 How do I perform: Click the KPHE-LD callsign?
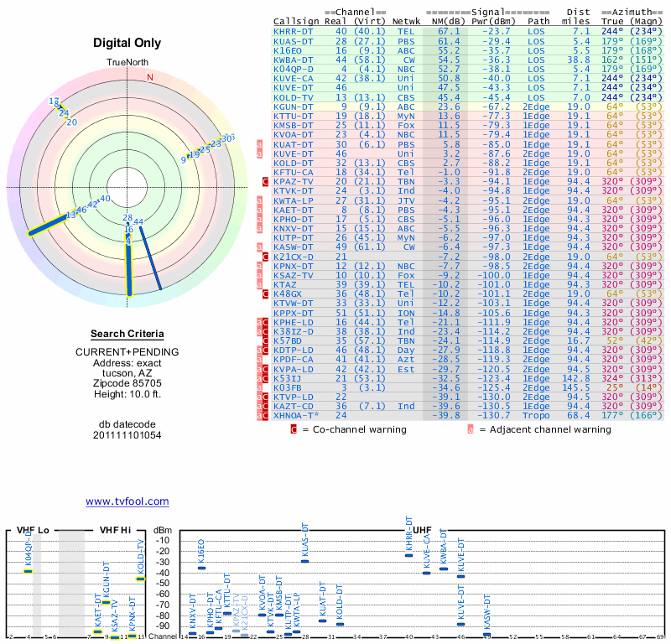(293, 322)
